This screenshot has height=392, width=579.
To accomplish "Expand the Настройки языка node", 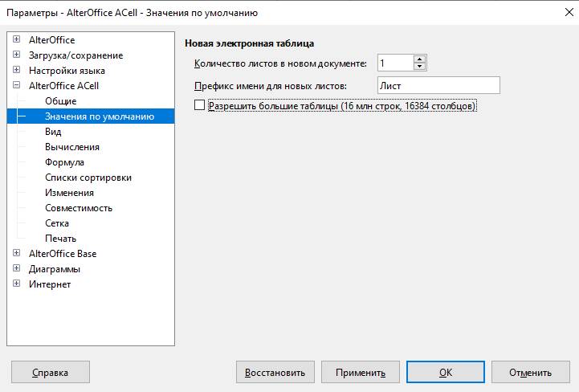I will coord(17,70).
